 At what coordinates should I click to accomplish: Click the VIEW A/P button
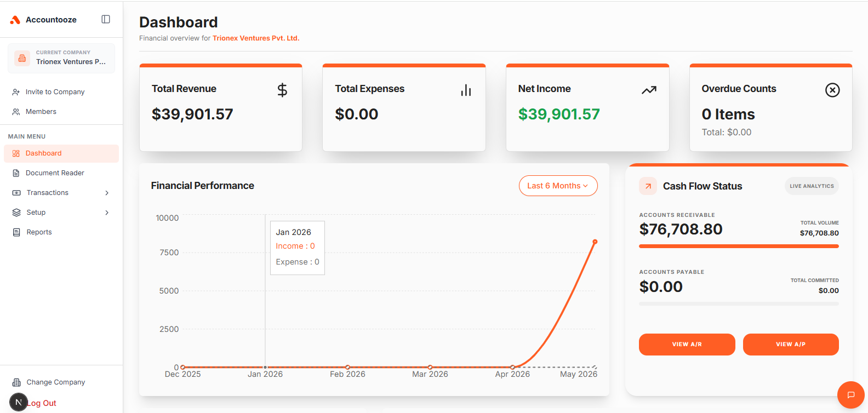point(791,345)
